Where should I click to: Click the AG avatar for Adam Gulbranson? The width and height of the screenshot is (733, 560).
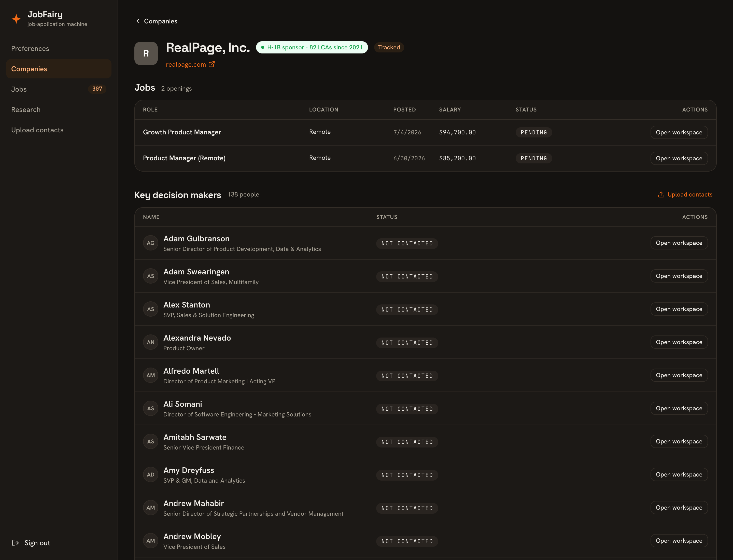(151, 243)
